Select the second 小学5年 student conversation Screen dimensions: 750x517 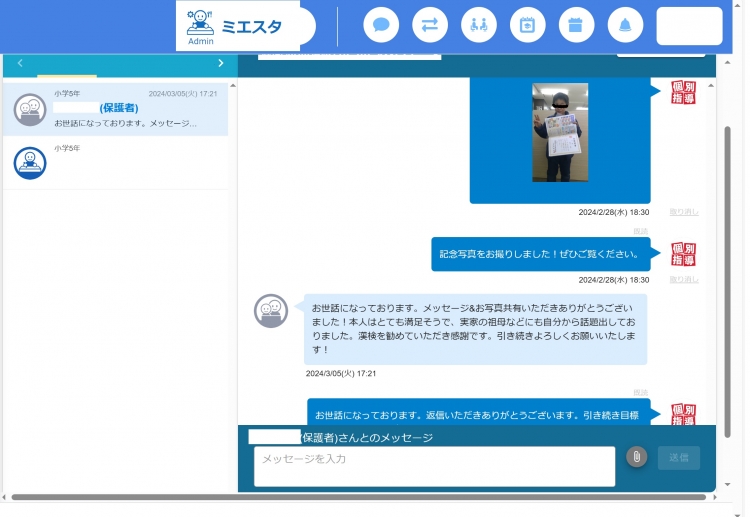click(x=115, y=162)
